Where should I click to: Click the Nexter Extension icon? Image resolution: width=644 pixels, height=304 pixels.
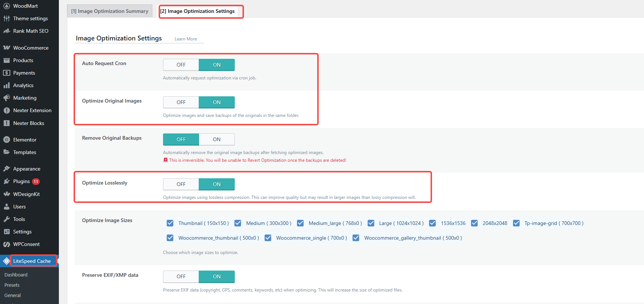[7, 110]
